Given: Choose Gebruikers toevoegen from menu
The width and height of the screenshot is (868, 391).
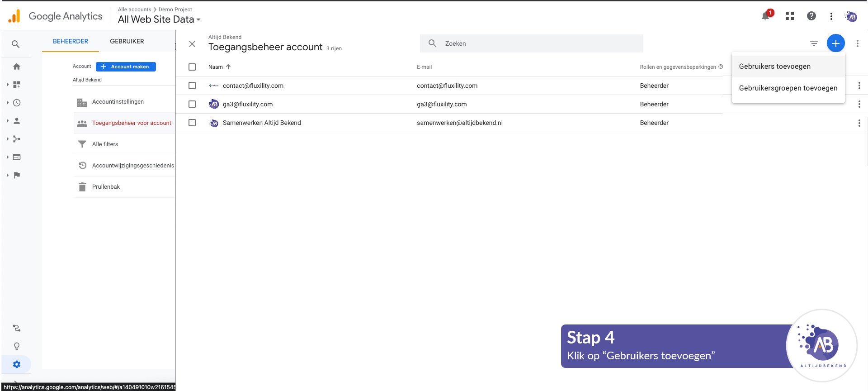Looking at the screenshot, I should pos(774,67).
